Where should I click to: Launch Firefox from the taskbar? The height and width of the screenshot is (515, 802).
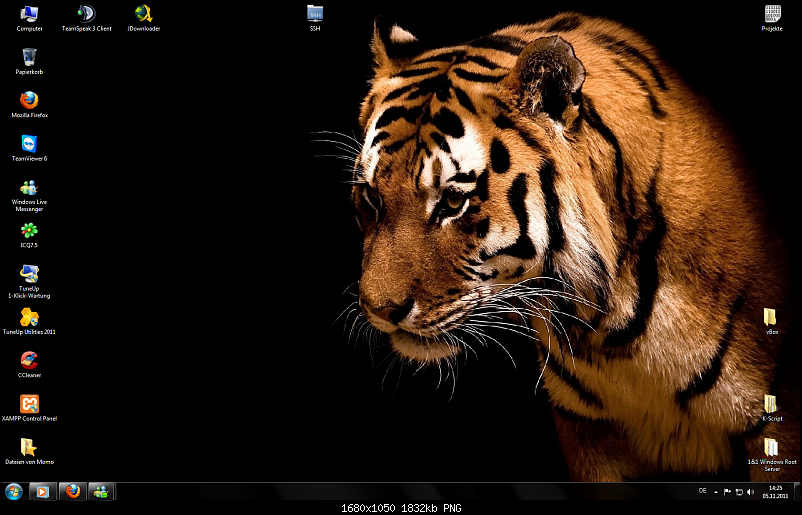coord(73,492)
